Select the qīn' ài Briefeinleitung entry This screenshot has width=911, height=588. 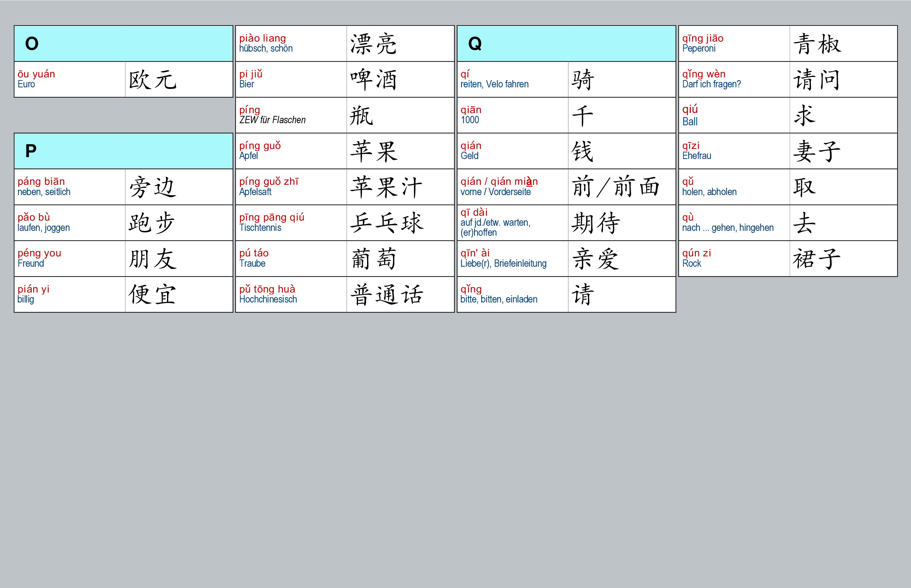tap(513, 259)
